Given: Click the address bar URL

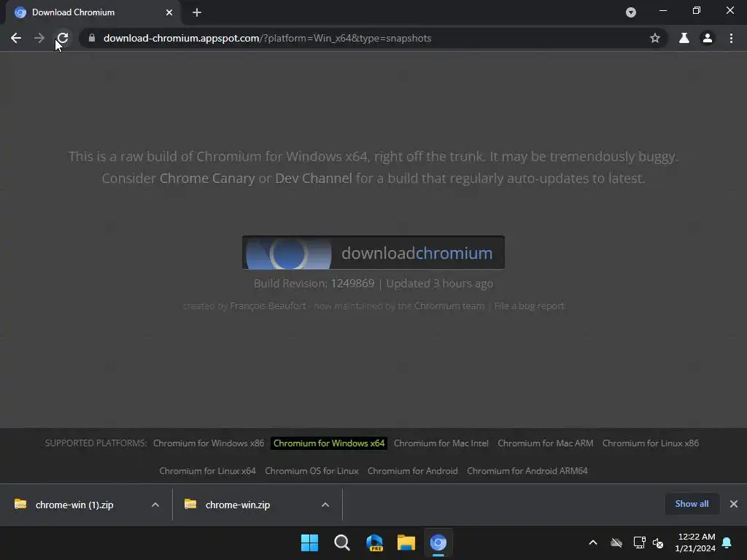Looking at the screenshot, I should pos(267,38).
